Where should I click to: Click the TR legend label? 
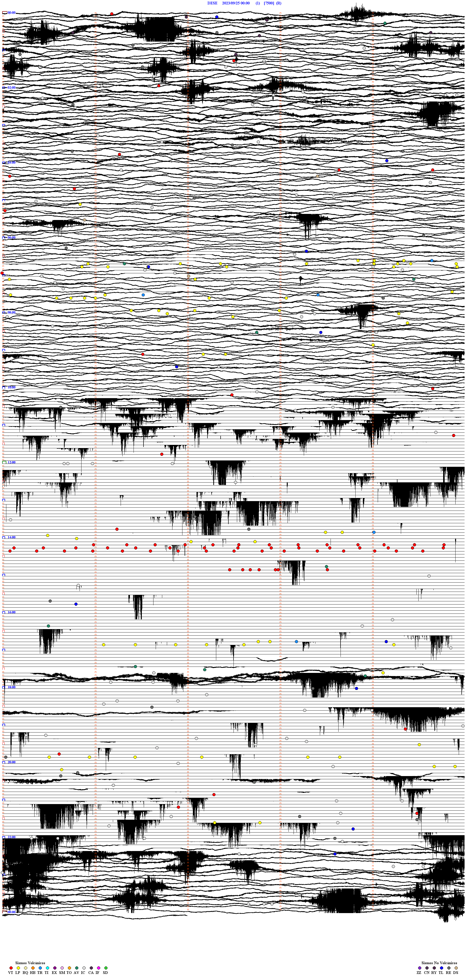click(40, 973)
